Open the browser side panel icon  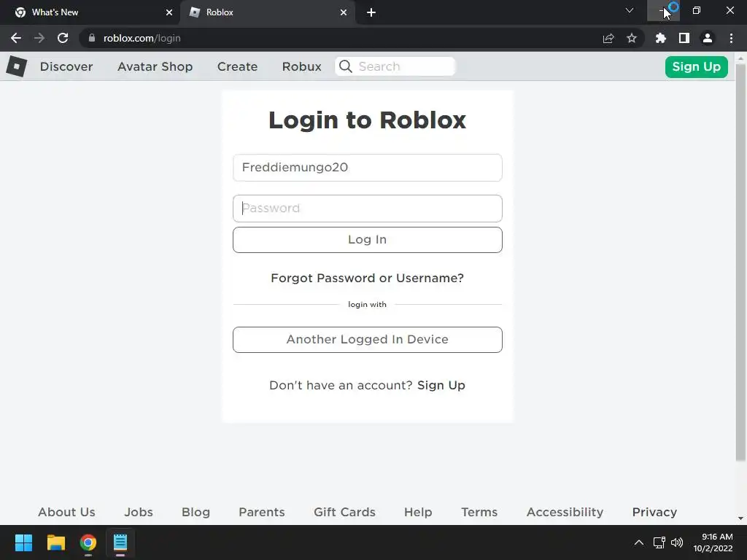coord(684,38)
